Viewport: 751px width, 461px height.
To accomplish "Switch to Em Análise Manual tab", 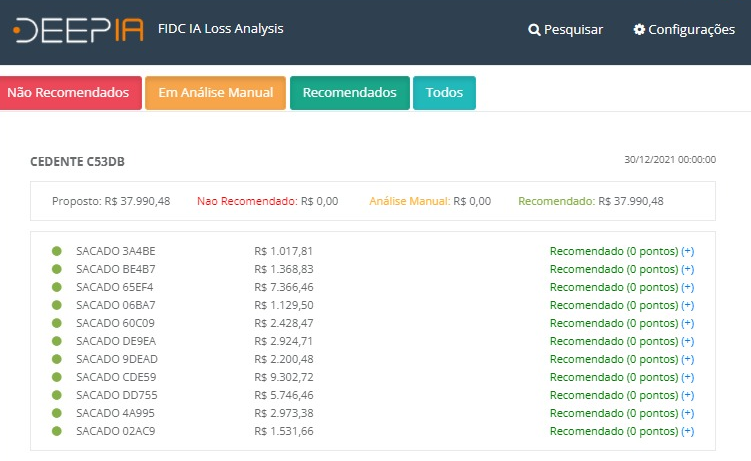I will click(215, 93).
